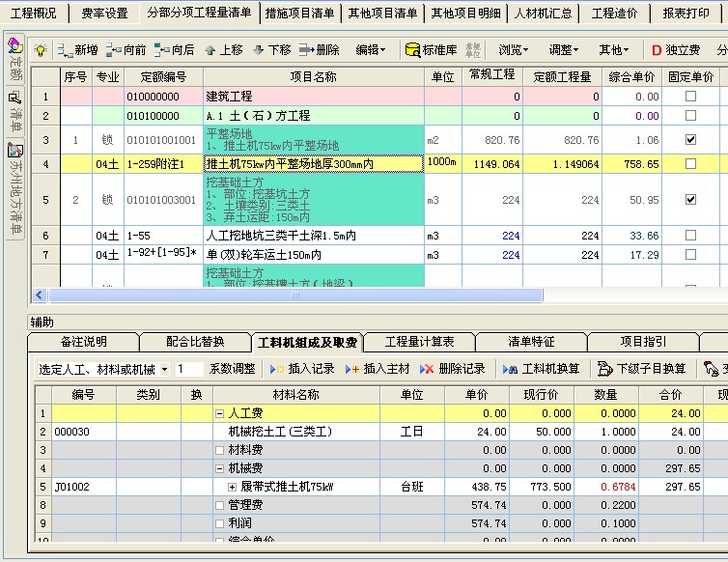Switch to 费率设置 tab
728x562 pixels.
pos(105,13)
